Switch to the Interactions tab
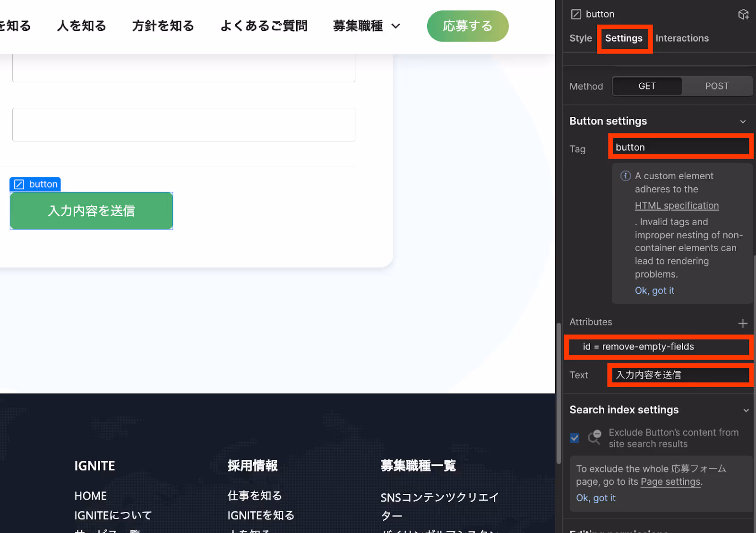Viewport: 756px width, 533px height. 682,38
